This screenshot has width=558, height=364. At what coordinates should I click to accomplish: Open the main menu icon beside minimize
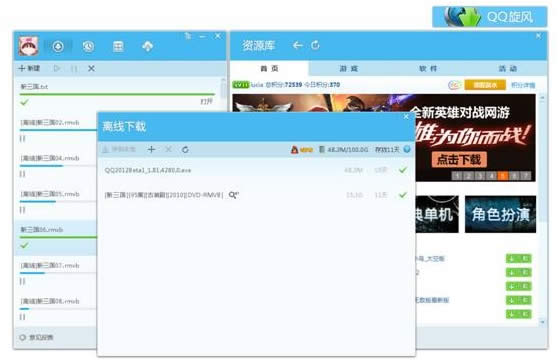pyautogui.click(x=188, y=36)
